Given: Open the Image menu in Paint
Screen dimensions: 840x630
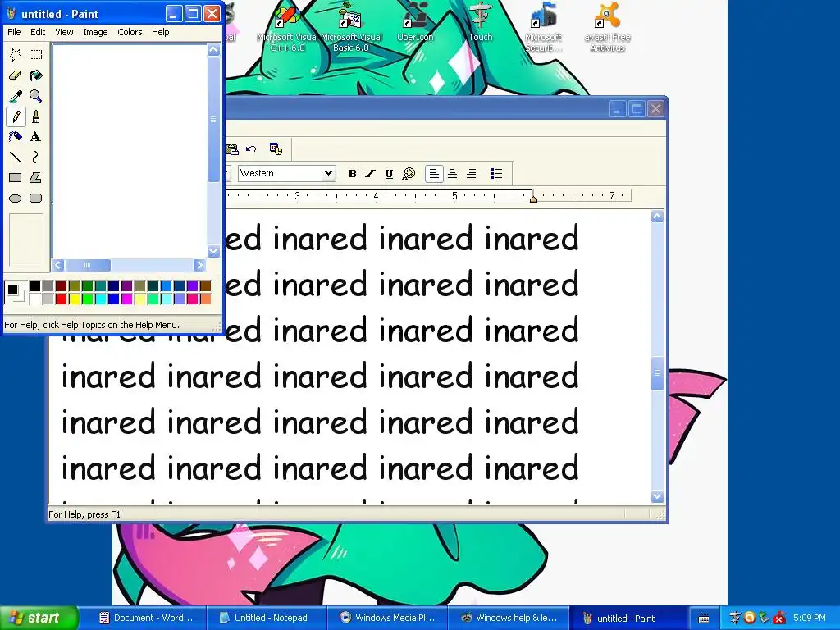Looking at the screenshot, I should [x=95, y=32].
